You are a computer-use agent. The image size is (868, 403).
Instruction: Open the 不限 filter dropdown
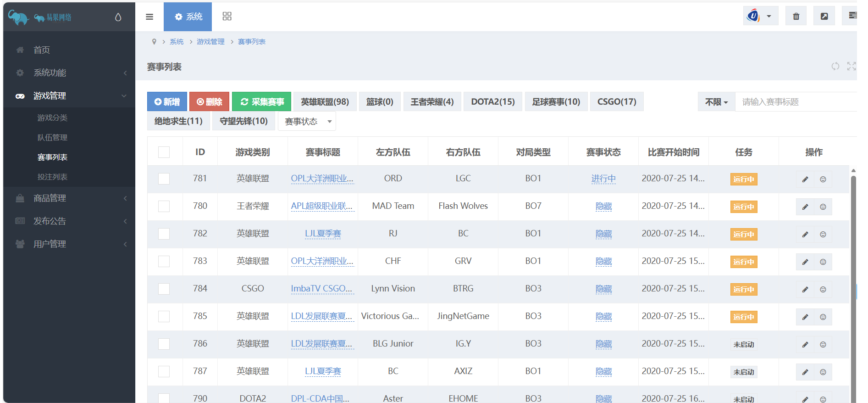716,102
